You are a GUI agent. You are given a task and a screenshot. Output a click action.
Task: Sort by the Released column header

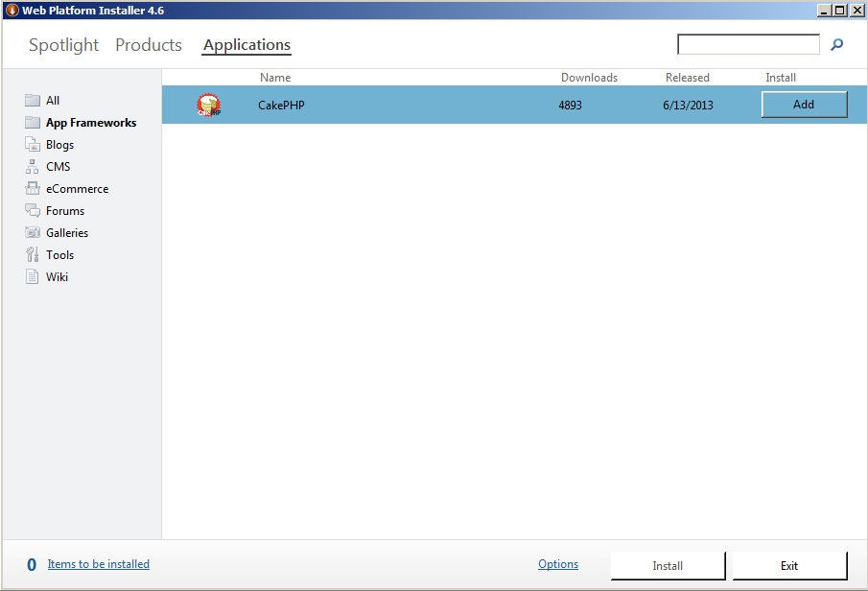688,78
